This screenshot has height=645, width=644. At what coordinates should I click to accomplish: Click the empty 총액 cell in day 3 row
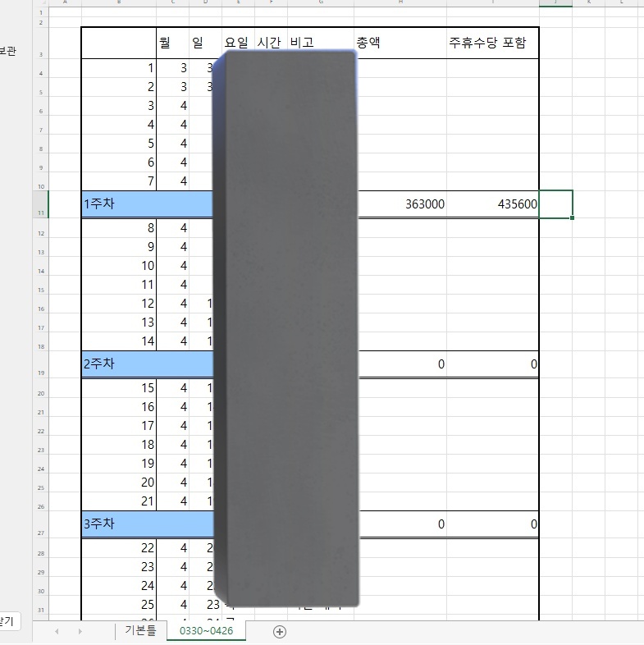pyautogui.click(x=402, y=106)
